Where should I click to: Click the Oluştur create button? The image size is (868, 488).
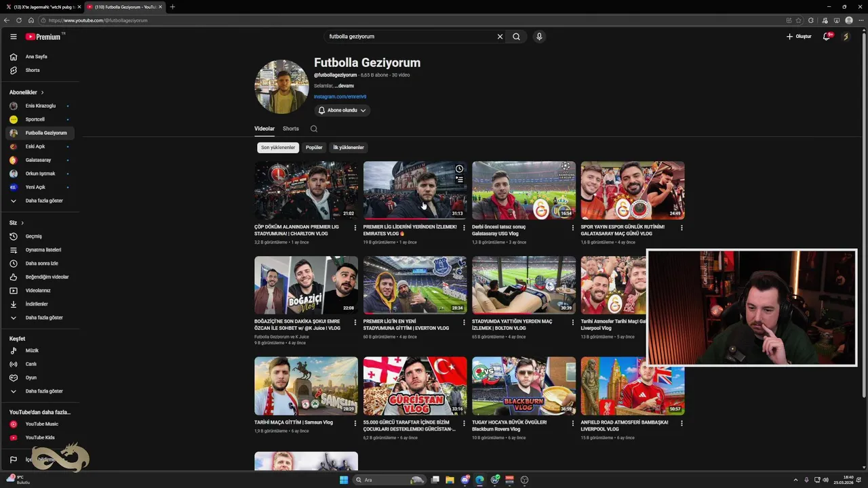click(x=799, y=37)
